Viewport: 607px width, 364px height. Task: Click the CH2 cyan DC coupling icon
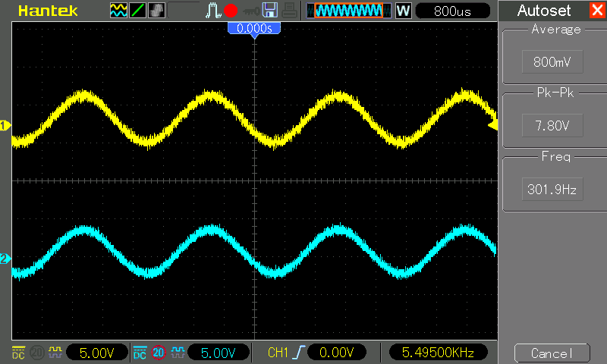[x=140, y=353]
